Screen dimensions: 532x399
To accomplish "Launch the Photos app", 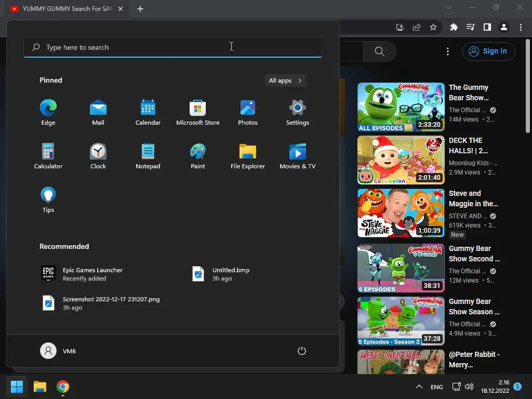I will pos(248,113).
